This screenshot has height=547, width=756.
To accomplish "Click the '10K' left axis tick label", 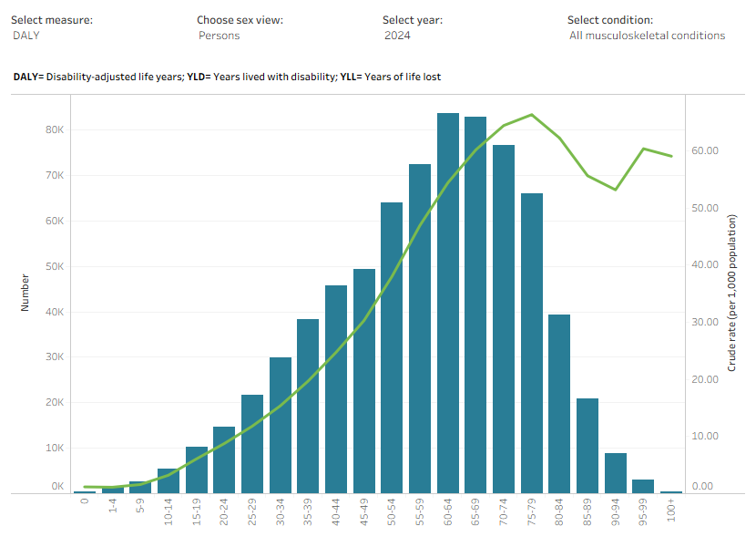I will click(55, 448).
